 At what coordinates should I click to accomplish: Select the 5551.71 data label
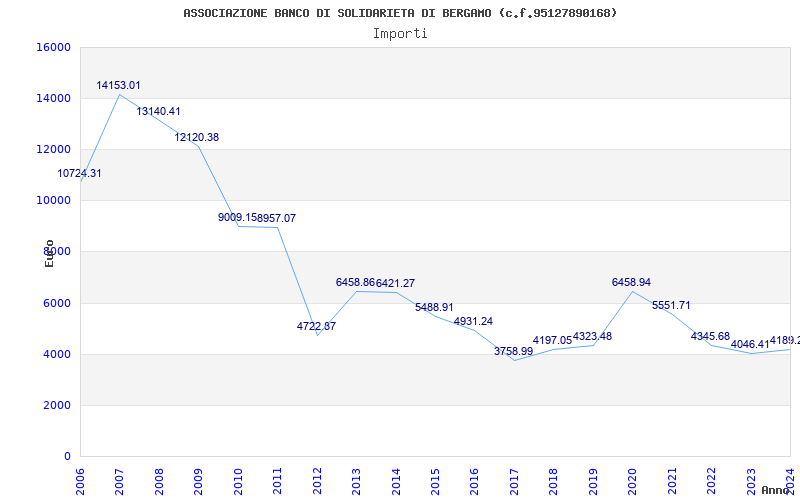point(671,306)
